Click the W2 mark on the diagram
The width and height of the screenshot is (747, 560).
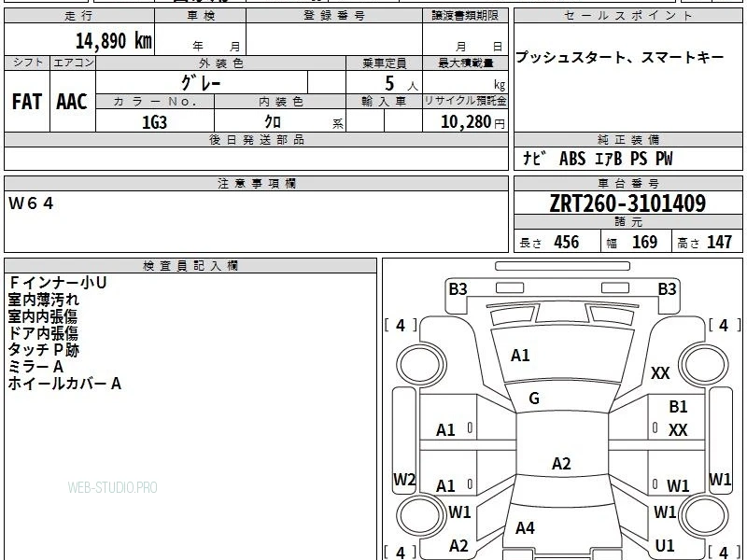[x=404, y=479]
